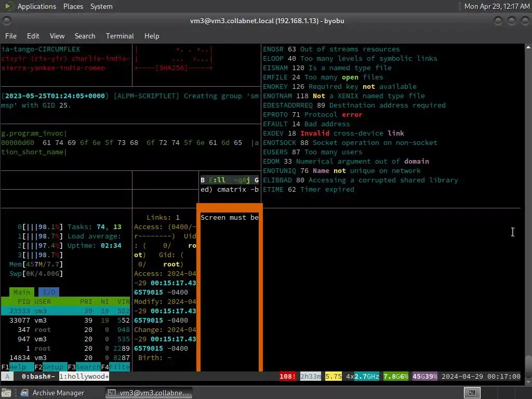This screenshot has height=399, width=532.
Task: Click the EXDEV 18 Invalid cross-device link line
Action: [334, 134]
